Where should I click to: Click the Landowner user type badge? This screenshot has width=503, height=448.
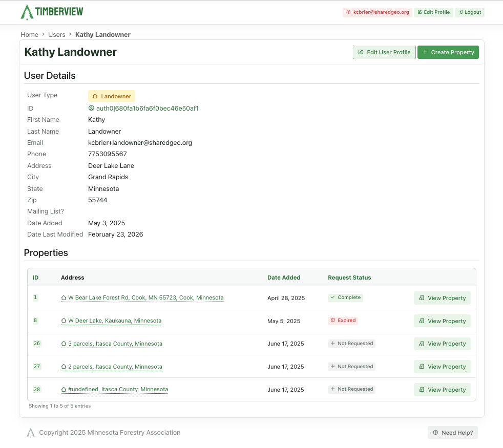[112, 96]
